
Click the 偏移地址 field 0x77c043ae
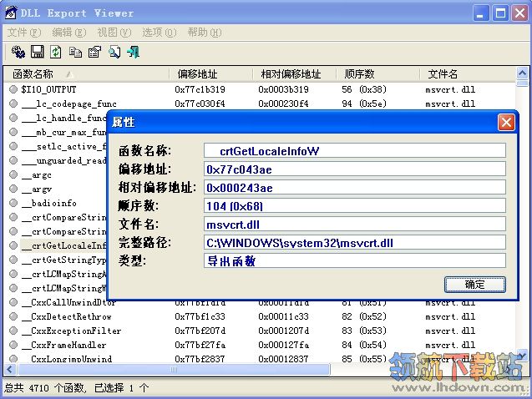click(x=355, y=169)
